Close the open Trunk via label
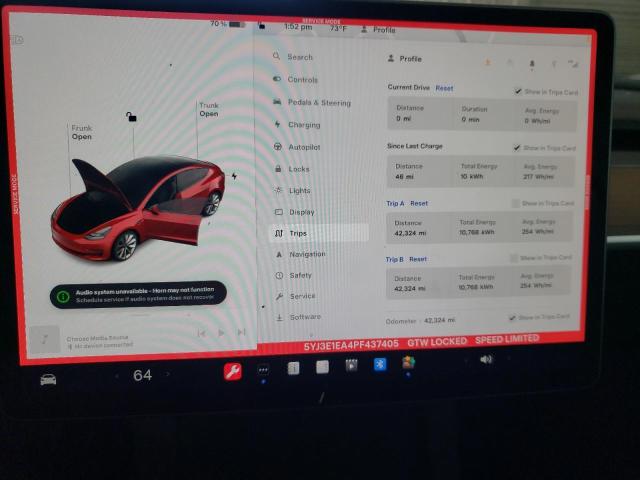Image resolution: width=640 pixels, height=480 pixels. click(x=209, y=109)
